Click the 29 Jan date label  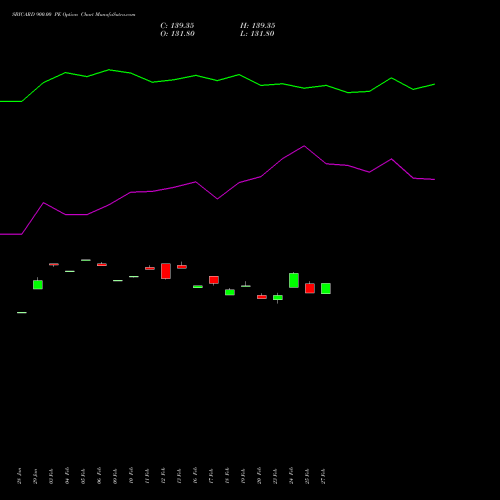[x=35, y=476]
